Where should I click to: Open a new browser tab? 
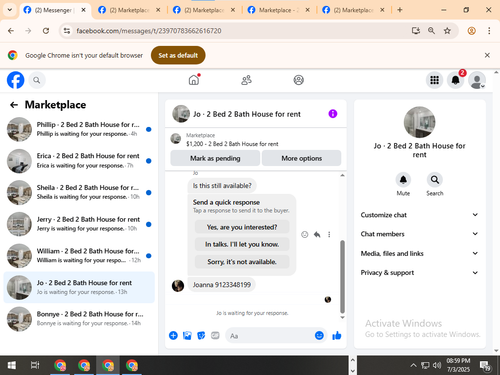(400, 10)
